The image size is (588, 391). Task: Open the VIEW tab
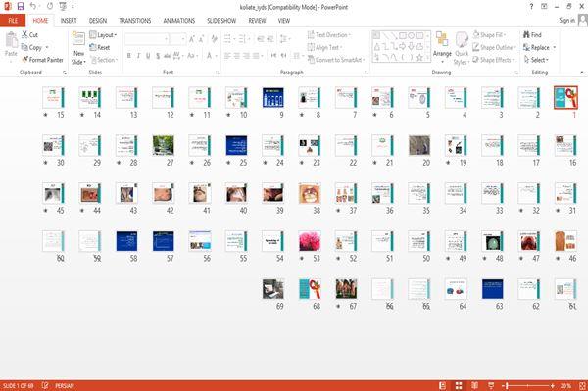[x=284, y=21]
